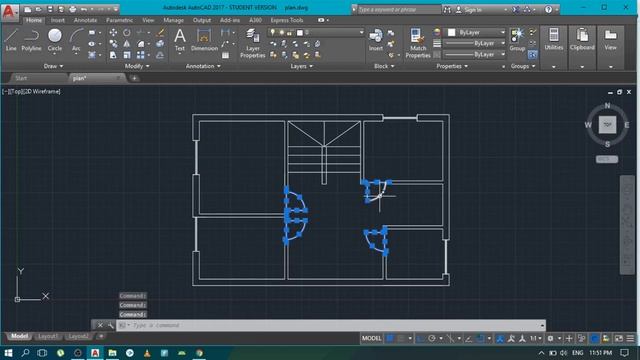Open the ByLayer linetype dropdown
The height and width of the screenshot is (360, 640).
coord(475,54)
